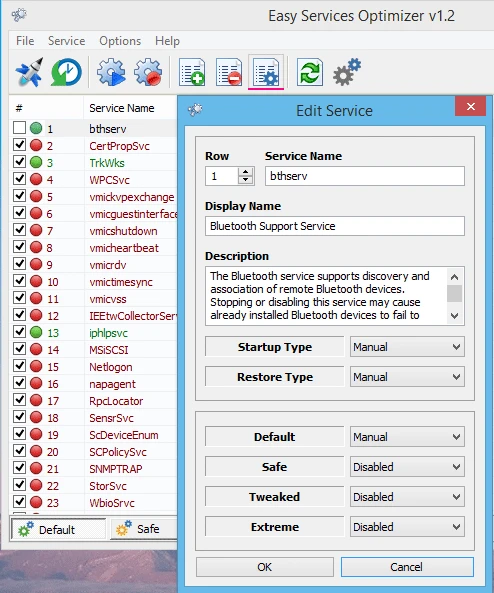The image size is (494, 593).
Task: Click the Tweaked label button
Action: point(275,497)
